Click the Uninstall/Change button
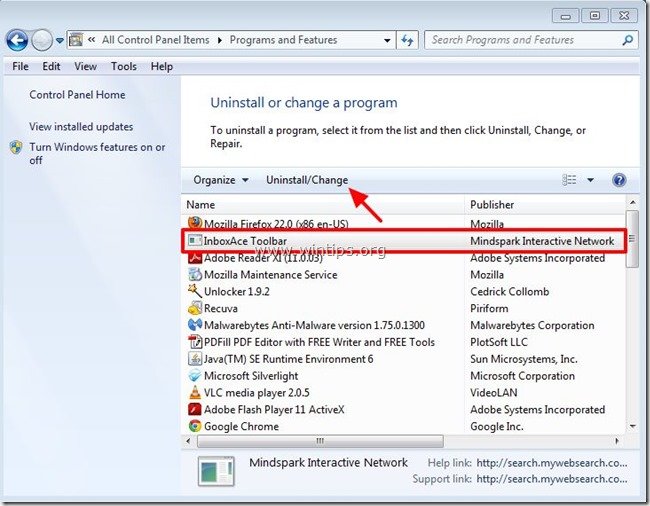The width and height of the screenshot is (650, 506). pos(307,180)
